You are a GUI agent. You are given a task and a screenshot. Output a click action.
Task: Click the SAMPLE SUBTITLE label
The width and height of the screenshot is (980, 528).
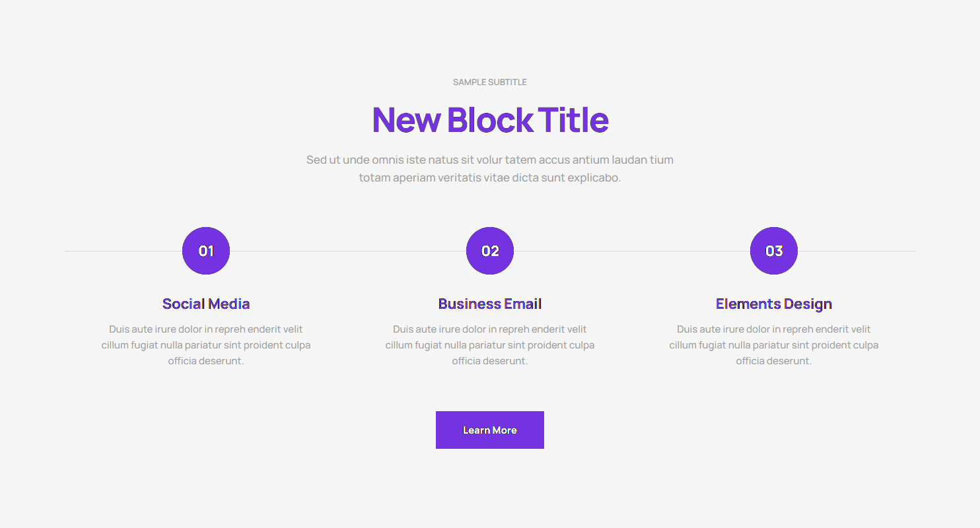tap(490, 82)
